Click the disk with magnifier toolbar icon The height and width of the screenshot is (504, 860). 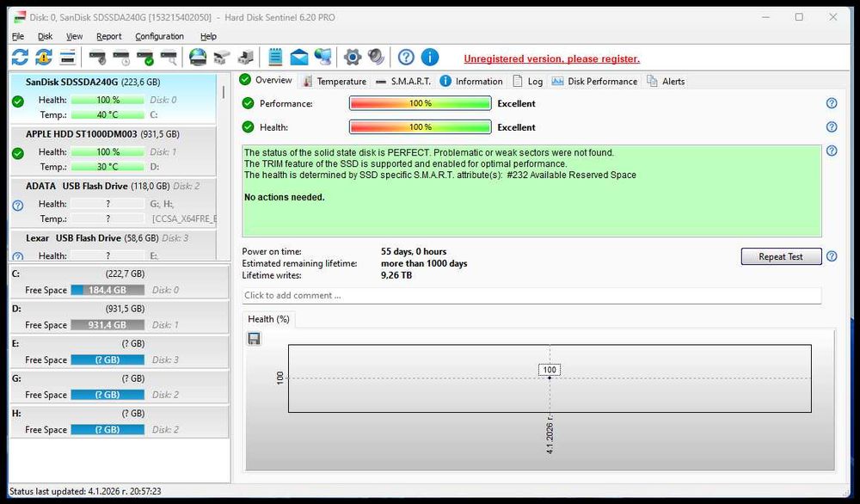(x=169, y=57)
